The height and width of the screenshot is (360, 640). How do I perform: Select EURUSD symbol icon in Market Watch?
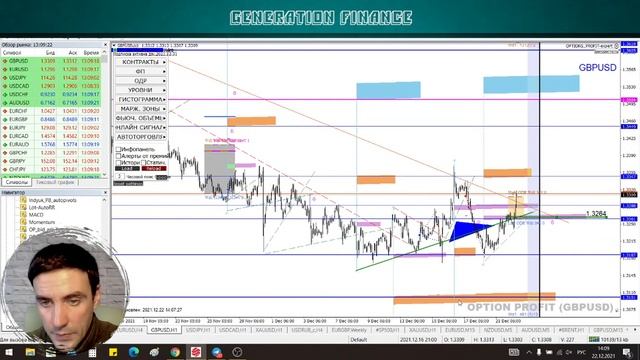coord(5,69)
